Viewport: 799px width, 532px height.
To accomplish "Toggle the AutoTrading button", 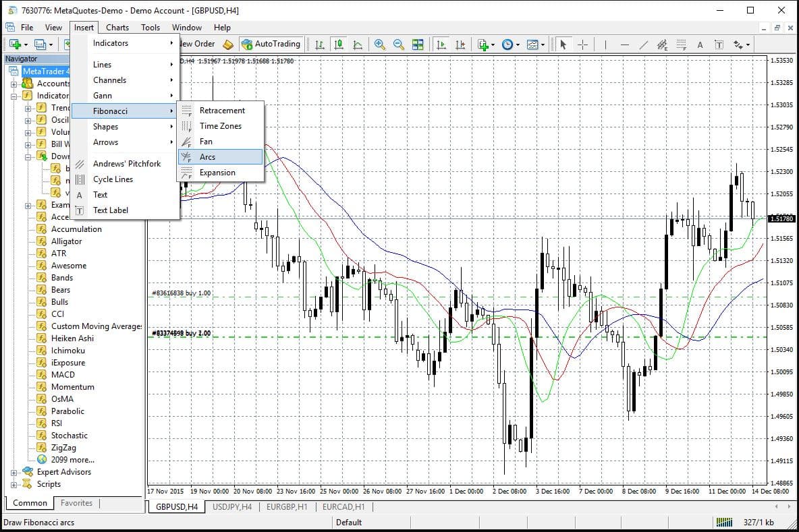I will coord(270,44).
